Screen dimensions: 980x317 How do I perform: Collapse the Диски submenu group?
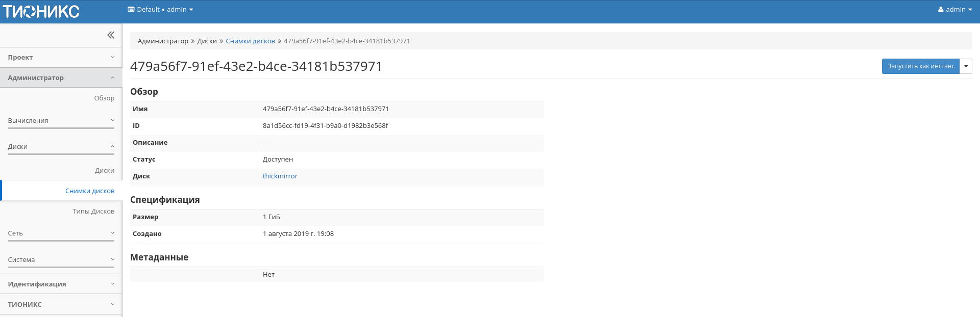click(x=61, y=147)
